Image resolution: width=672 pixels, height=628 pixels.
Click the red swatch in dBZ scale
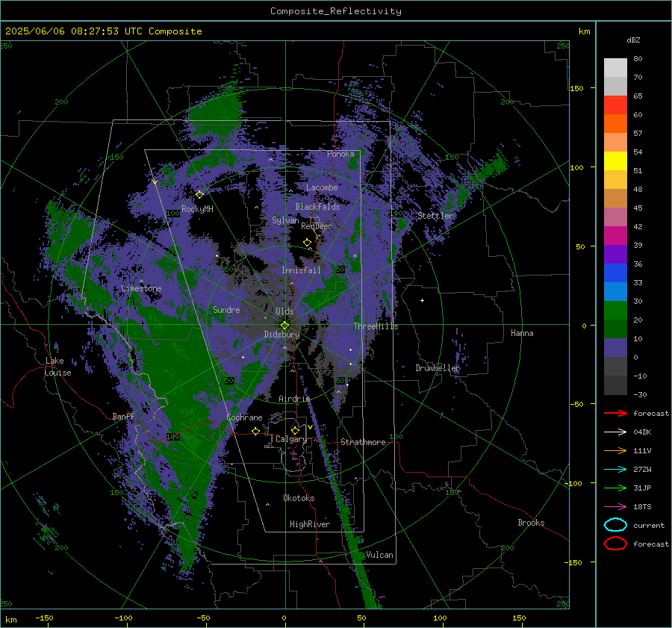coord(615,105)
